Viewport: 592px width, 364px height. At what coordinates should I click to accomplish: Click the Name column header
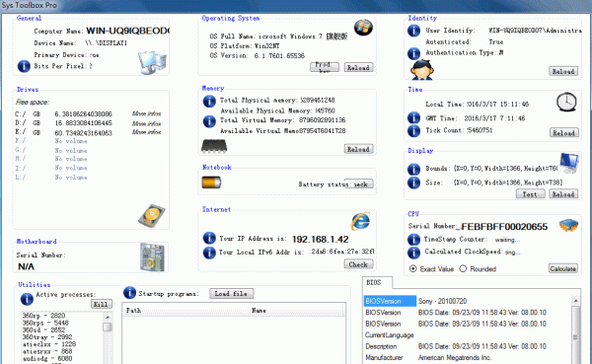(x=295, y=311)
